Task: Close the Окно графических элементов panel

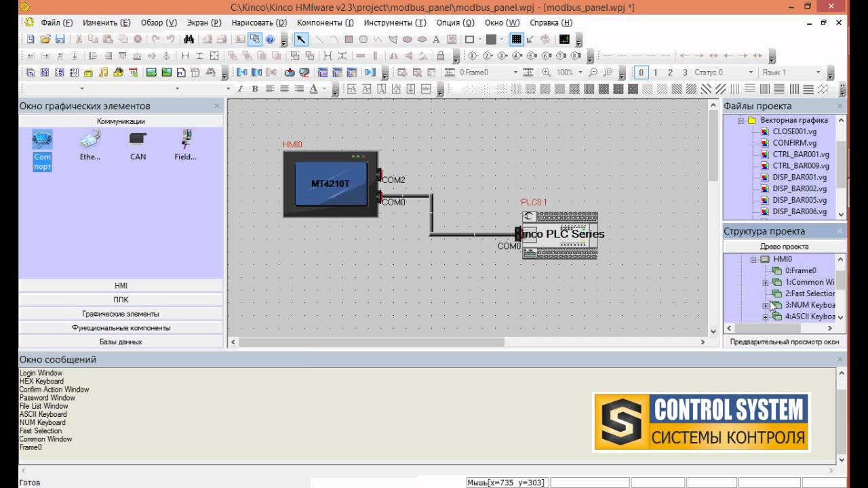Action: click(x=217, y=106)
